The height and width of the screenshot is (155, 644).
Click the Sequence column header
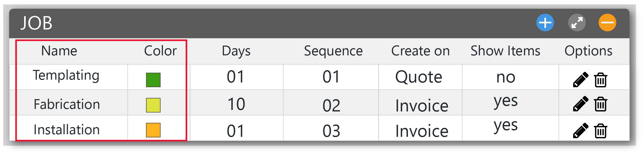(333, 51)
